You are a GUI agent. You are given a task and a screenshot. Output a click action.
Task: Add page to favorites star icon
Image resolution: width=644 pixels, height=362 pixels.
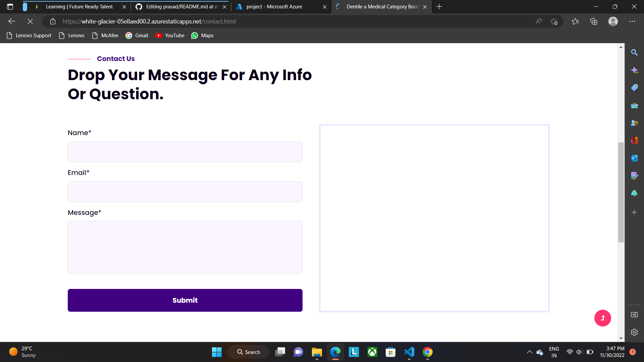tap(554, 21)
